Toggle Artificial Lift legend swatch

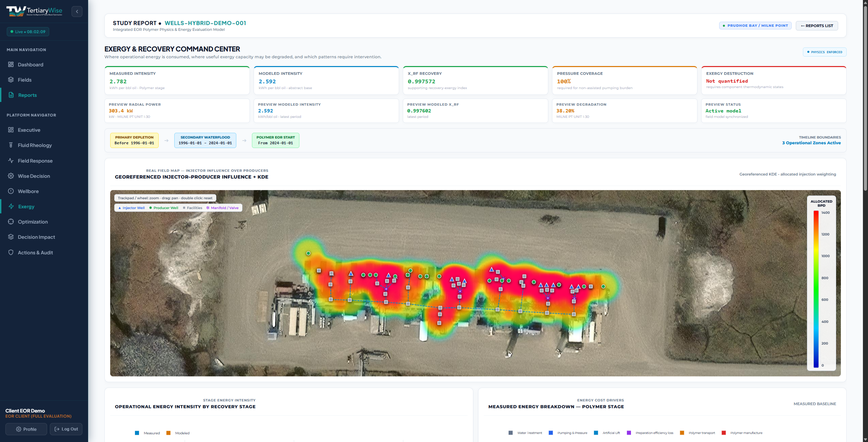[x=596, y=433]
